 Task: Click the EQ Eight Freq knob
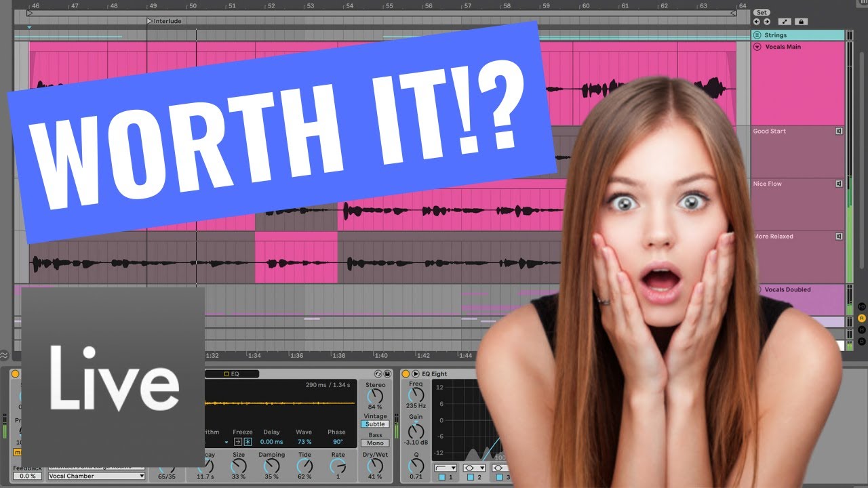tap(416, 395)
